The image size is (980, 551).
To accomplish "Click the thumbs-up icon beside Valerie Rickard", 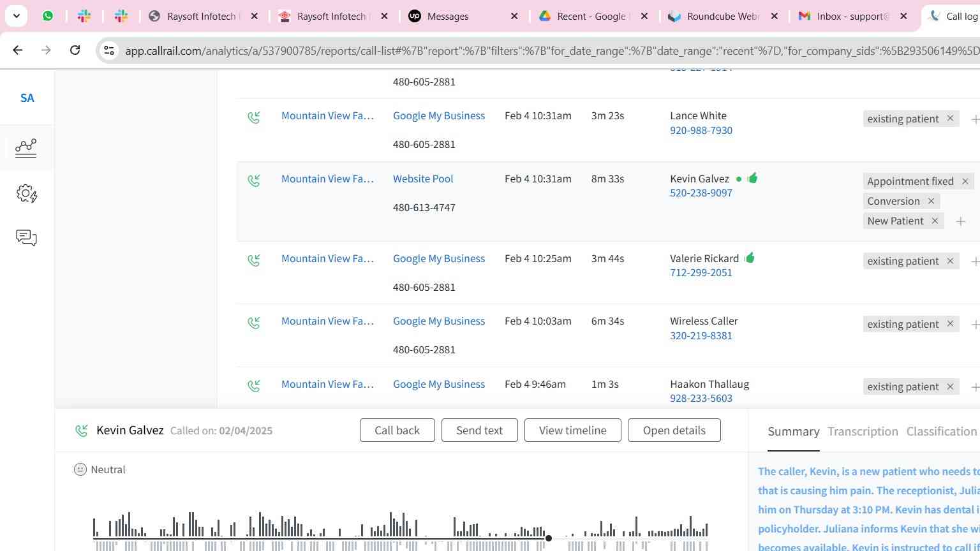I will tap(750, 258).
